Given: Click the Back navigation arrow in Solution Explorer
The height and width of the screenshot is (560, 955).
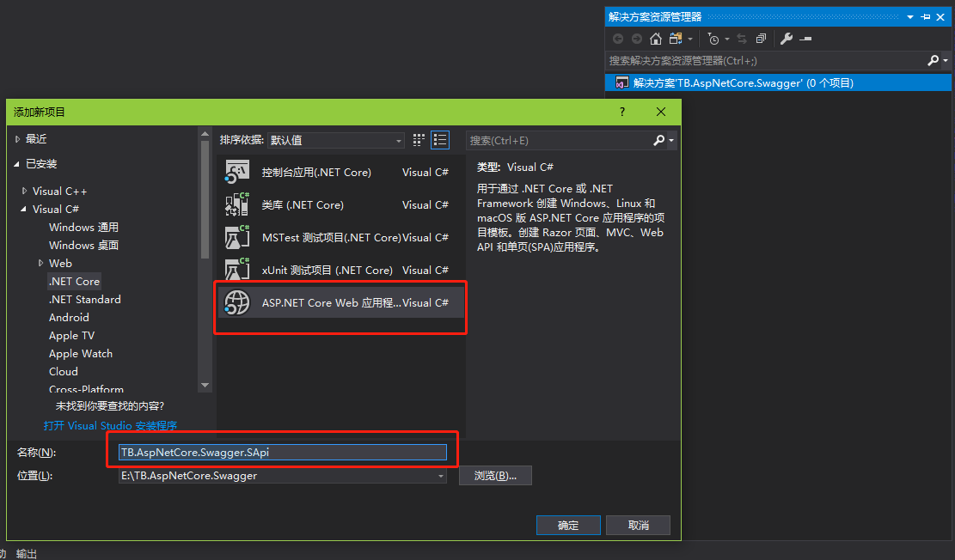Looking at the screenshot, I should click(617, 39).
